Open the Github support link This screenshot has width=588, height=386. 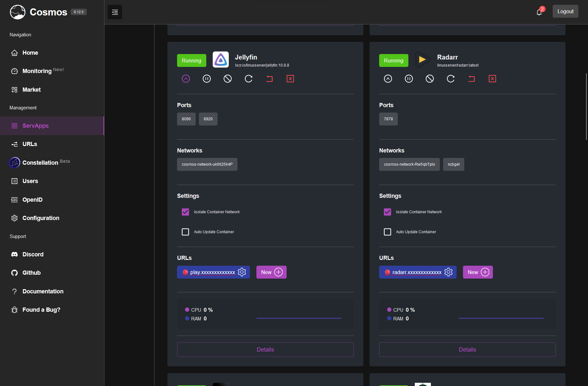(x=52, y=273)
